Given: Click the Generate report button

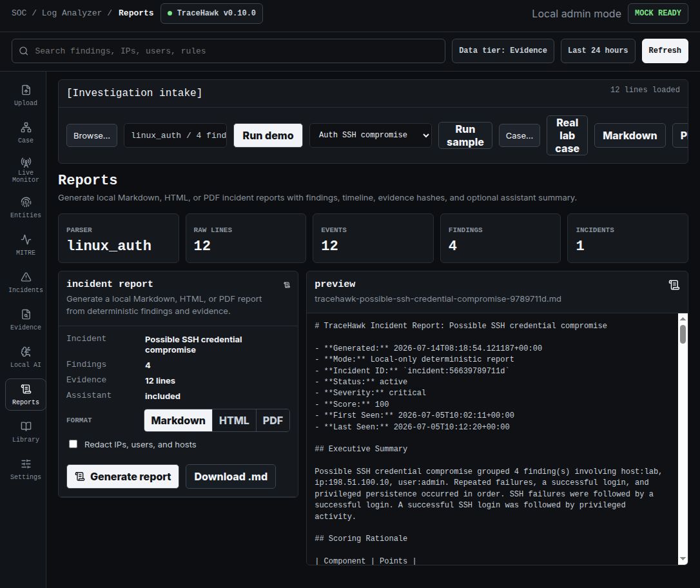Looking at the screenshot, I should point(122,476).
